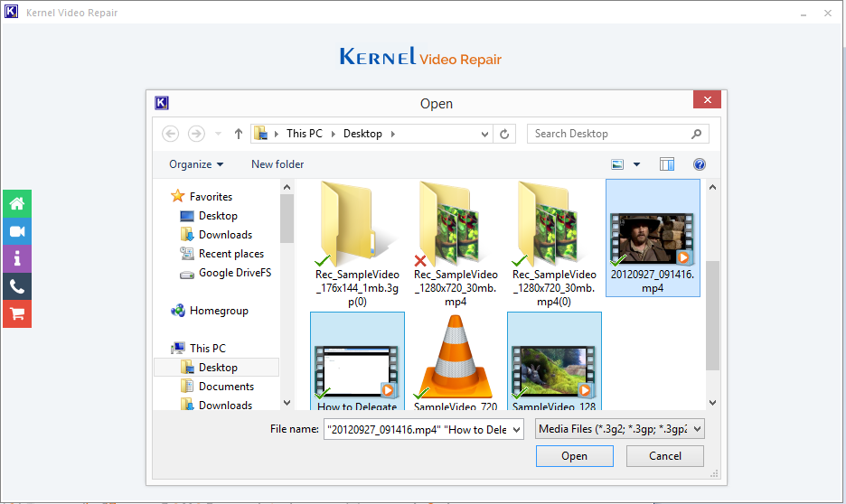Click the Cancel button
846x504 pixels.
pyautogui.click(x=665, y=456)
